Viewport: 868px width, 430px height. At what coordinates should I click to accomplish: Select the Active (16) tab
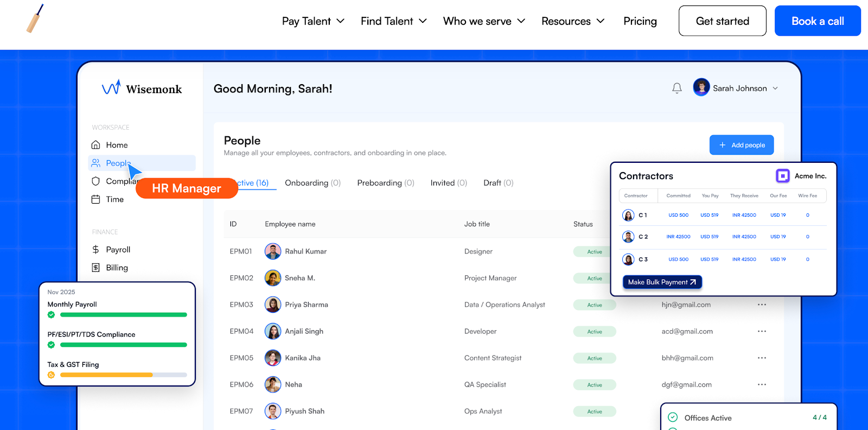253,183
